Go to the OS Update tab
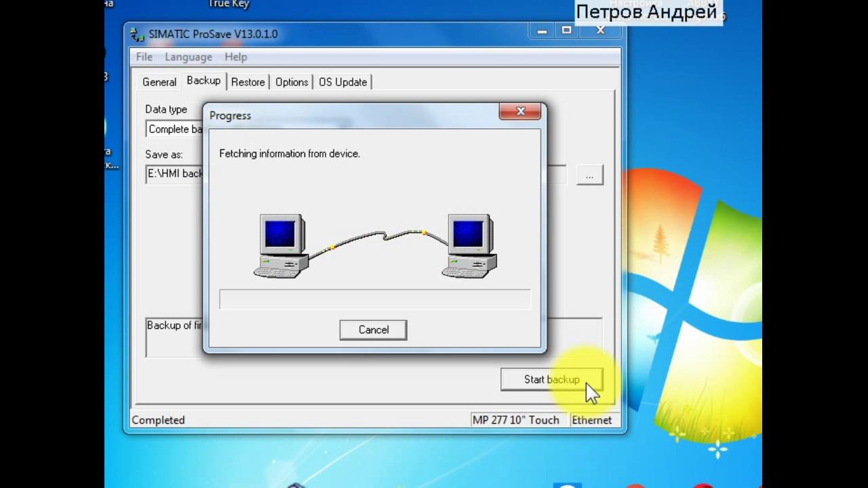The image size is (868, 488). tap(342, 82)
